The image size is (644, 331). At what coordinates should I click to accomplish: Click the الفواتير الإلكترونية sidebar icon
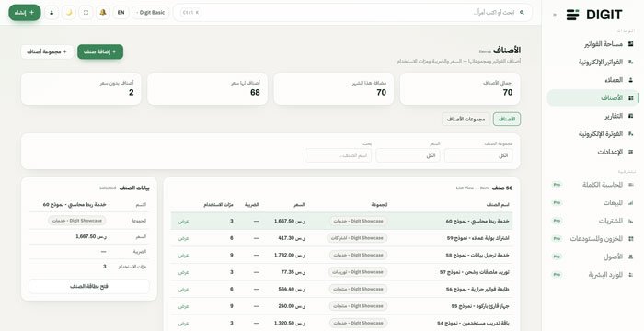pos(631,62)
